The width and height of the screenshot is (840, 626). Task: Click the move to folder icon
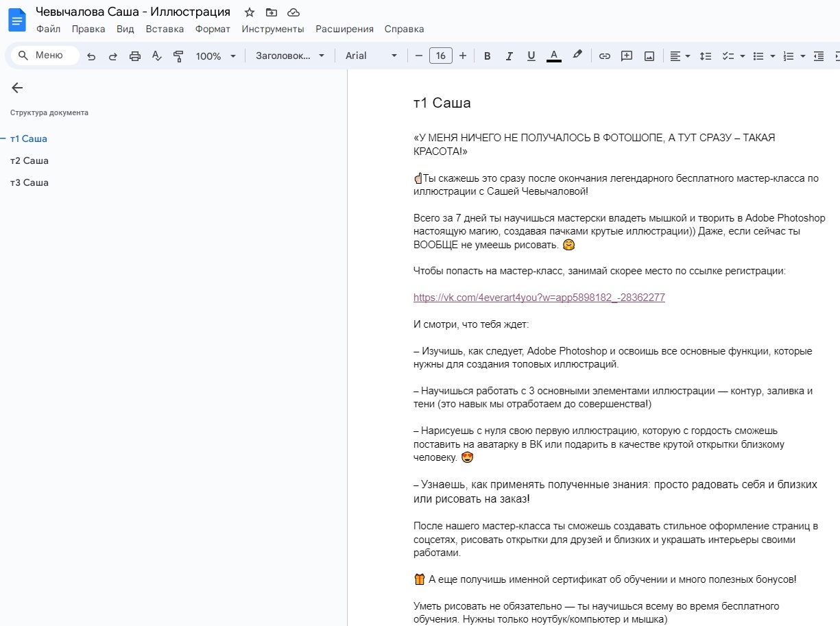272,12
